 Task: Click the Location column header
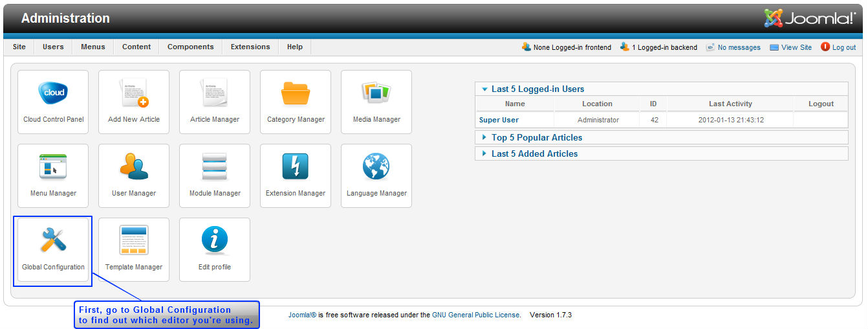(597, 104)
